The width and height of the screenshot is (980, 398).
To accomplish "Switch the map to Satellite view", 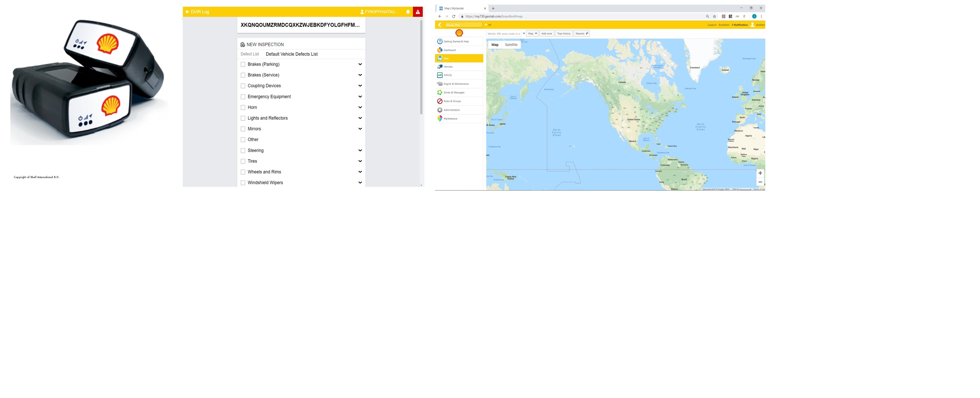I will (x=511, y=44).
